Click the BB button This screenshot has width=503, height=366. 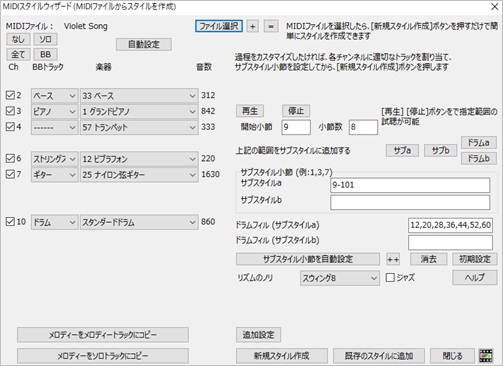click(45, 54)
